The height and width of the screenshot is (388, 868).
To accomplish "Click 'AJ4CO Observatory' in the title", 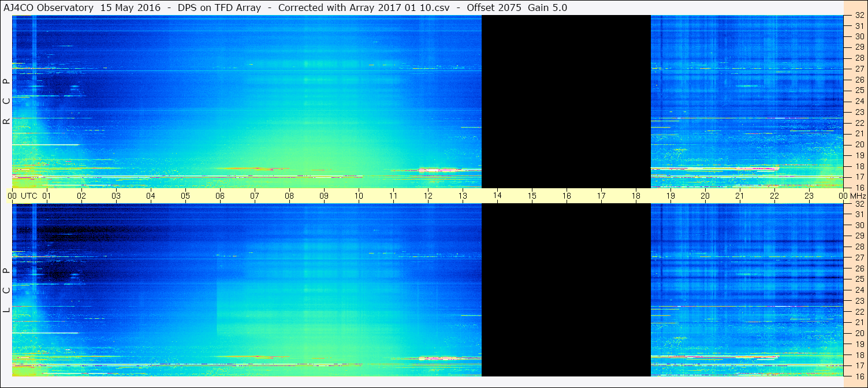I will [x=48, y=8].
